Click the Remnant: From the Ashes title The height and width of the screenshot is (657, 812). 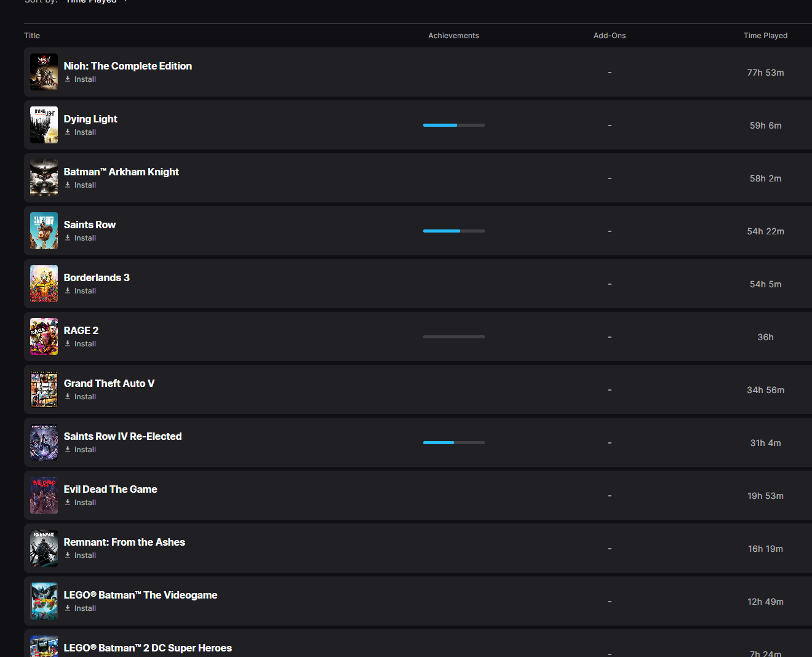pyautogui.click(x=124, y=542)
